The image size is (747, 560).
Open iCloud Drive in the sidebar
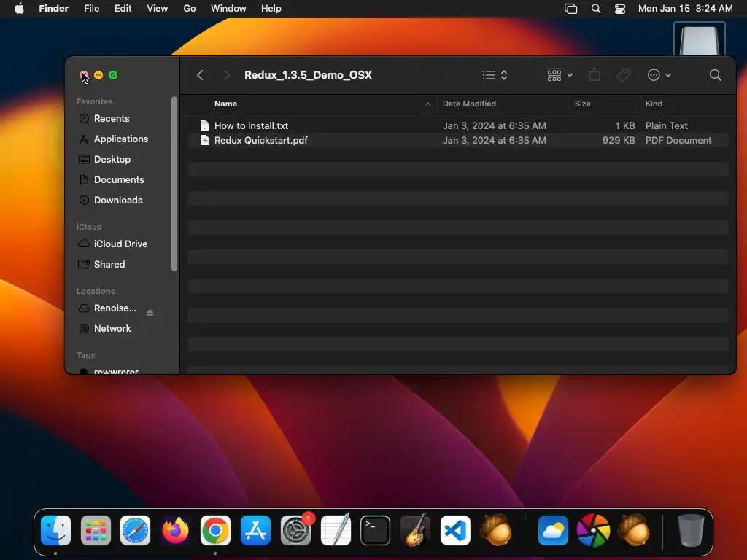120,244
